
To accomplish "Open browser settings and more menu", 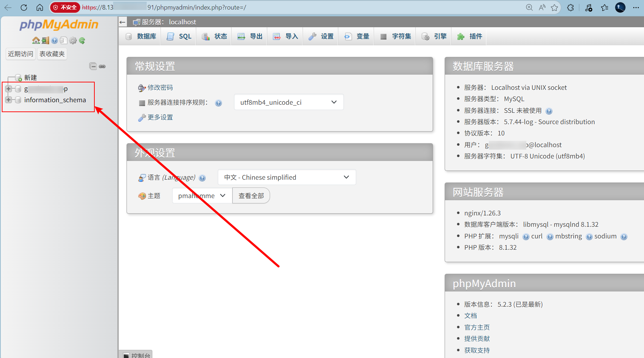I will (x=636, y=7).
